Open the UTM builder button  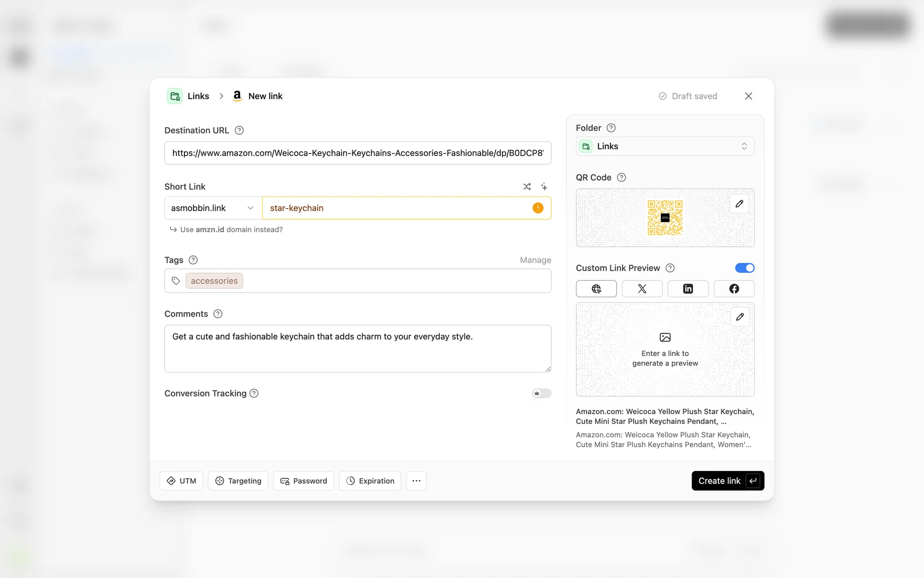pos(181,481)
